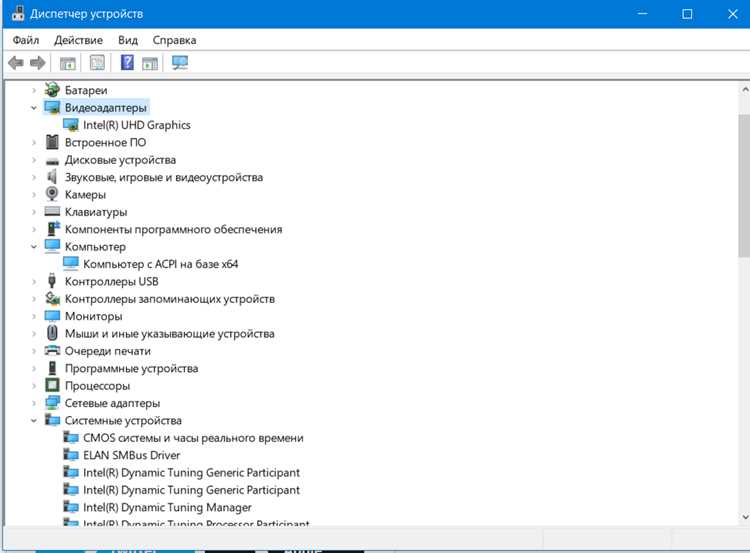Click the Камеры webcam icon
This screenshot has height=553, width=750.
[x=52, y=194]
